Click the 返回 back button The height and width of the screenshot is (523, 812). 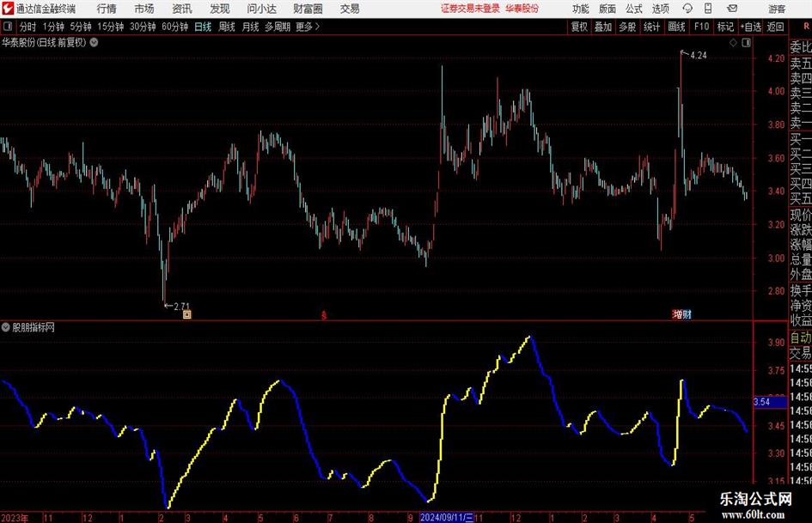775,27
